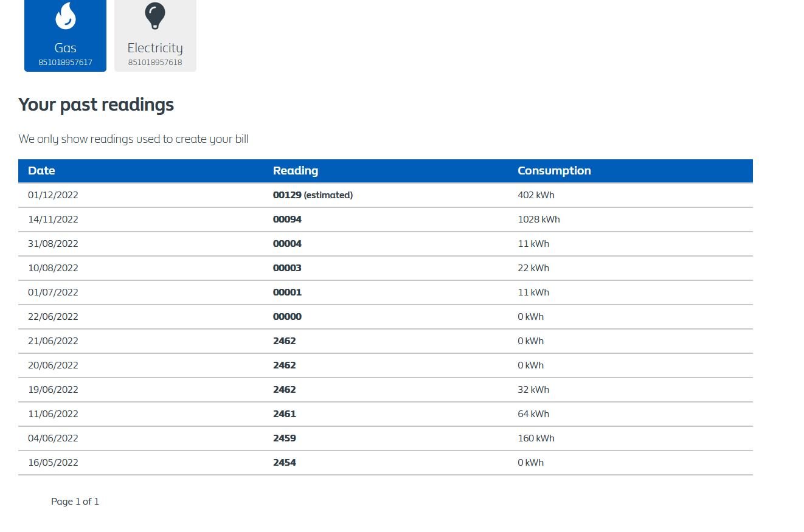Click the Consumption column header
This screenshot has width=804, height=532.
point(554,171)
